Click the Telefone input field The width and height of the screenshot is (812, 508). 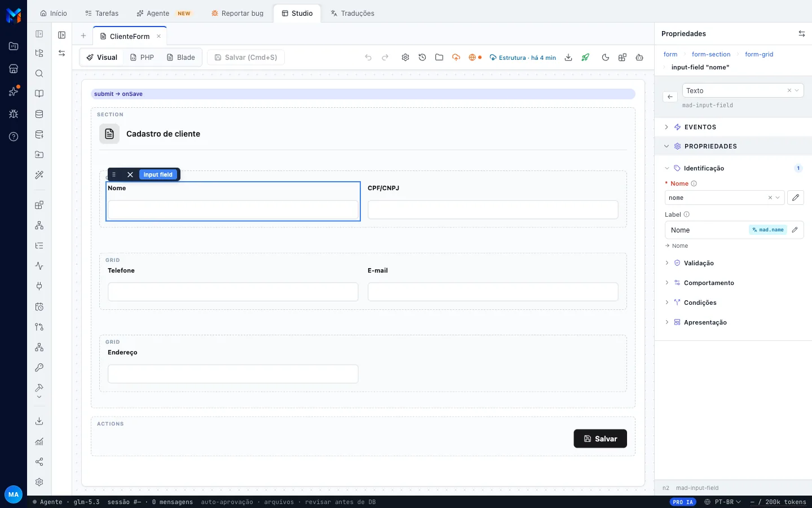click(x=233, y=292)
